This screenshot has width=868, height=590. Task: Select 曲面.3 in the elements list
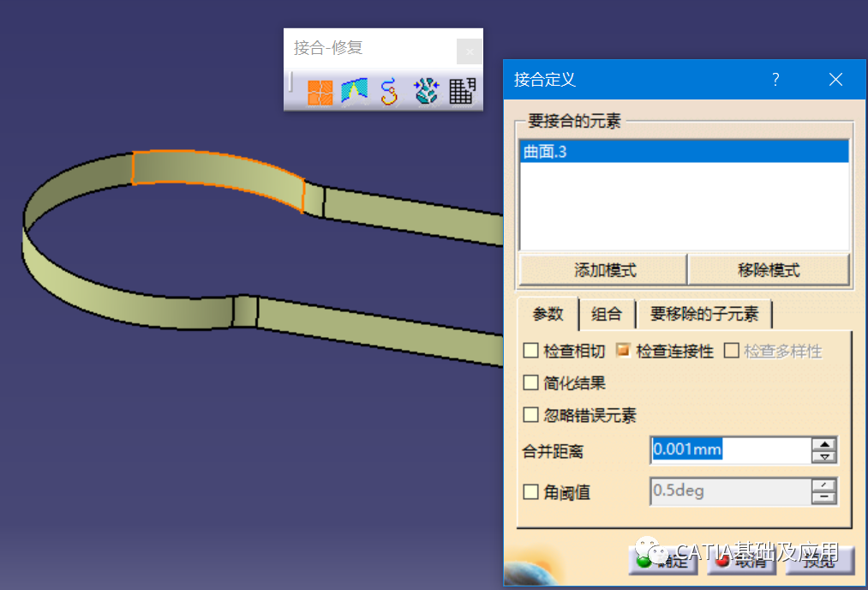coord(685,152)
